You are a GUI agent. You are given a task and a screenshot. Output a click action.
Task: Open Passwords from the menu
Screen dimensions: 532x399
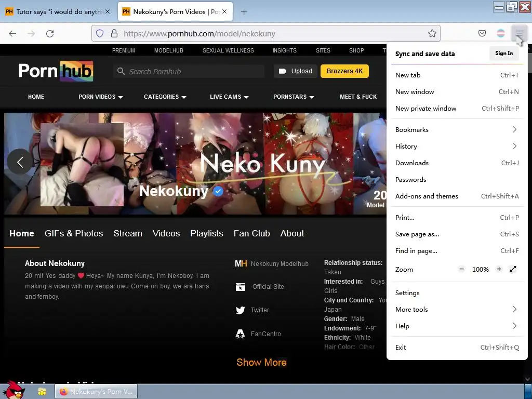point(457,179)
